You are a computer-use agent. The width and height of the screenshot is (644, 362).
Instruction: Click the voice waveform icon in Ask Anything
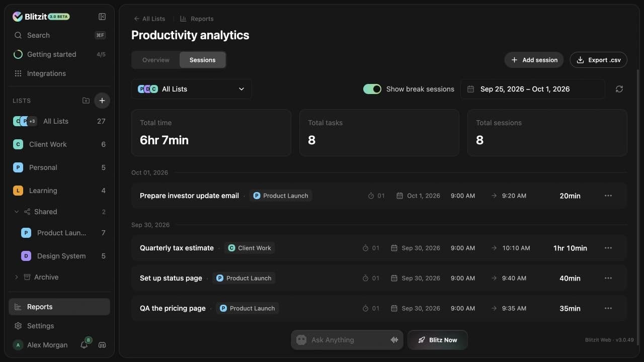click(394, 340)
